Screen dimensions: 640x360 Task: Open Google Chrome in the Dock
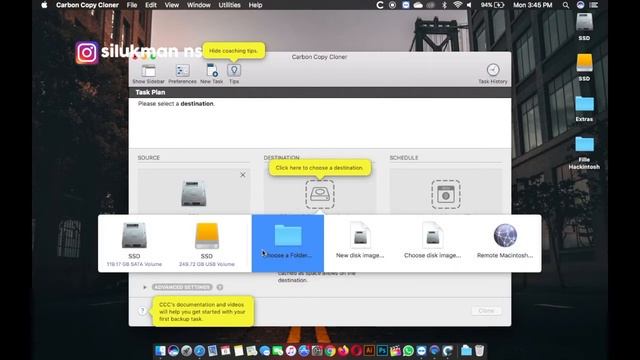click(x=330, y=351)
